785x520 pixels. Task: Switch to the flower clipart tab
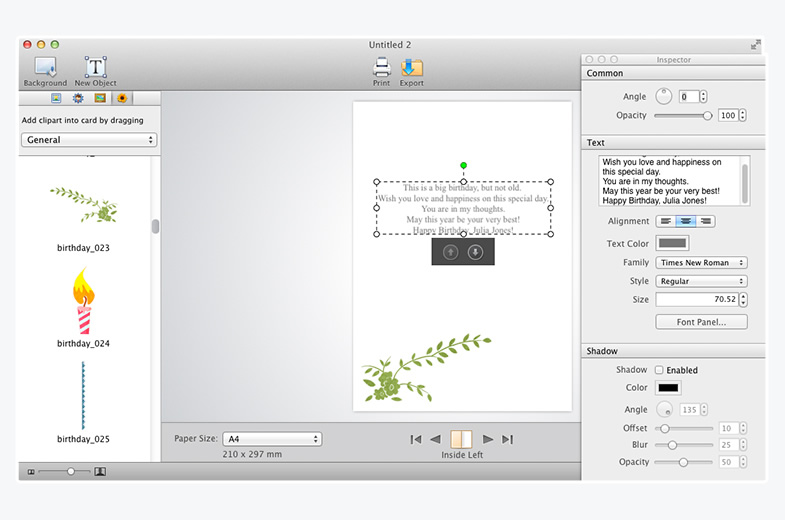click(122, 98)
